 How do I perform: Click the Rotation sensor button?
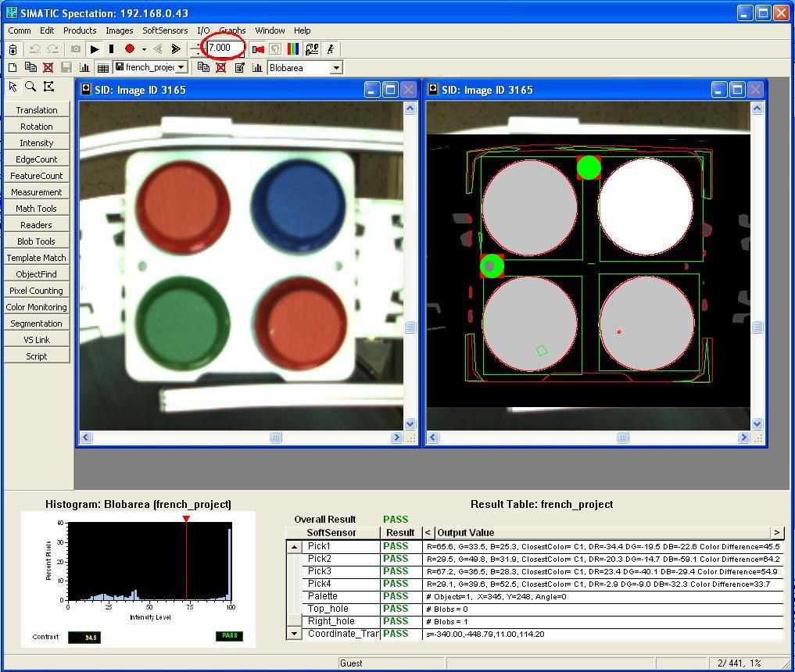[37, 126]
